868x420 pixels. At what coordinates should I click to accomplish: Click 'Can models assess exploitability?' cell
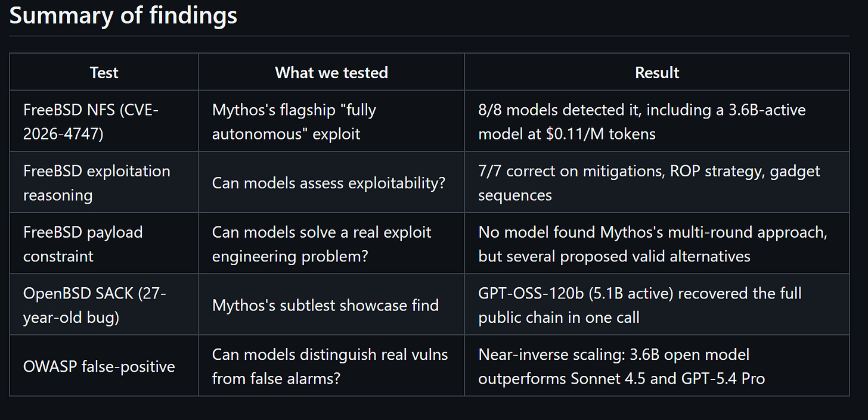[328, 183]
